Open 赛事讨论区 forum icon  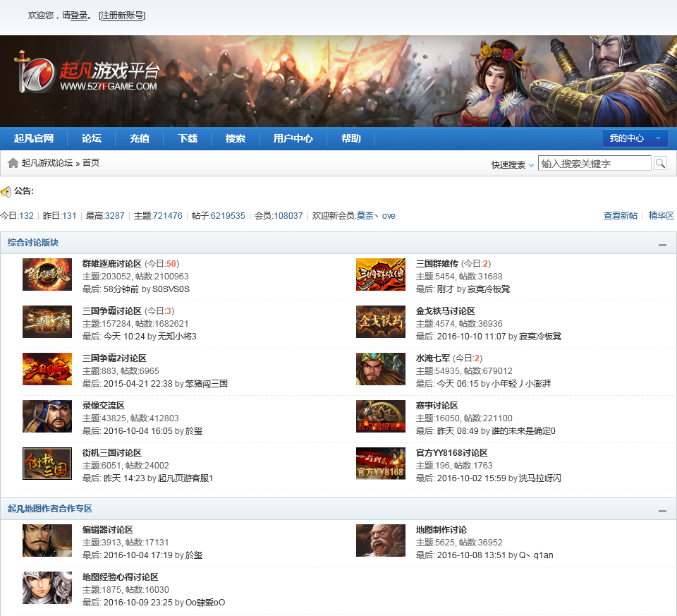(381, 416)
